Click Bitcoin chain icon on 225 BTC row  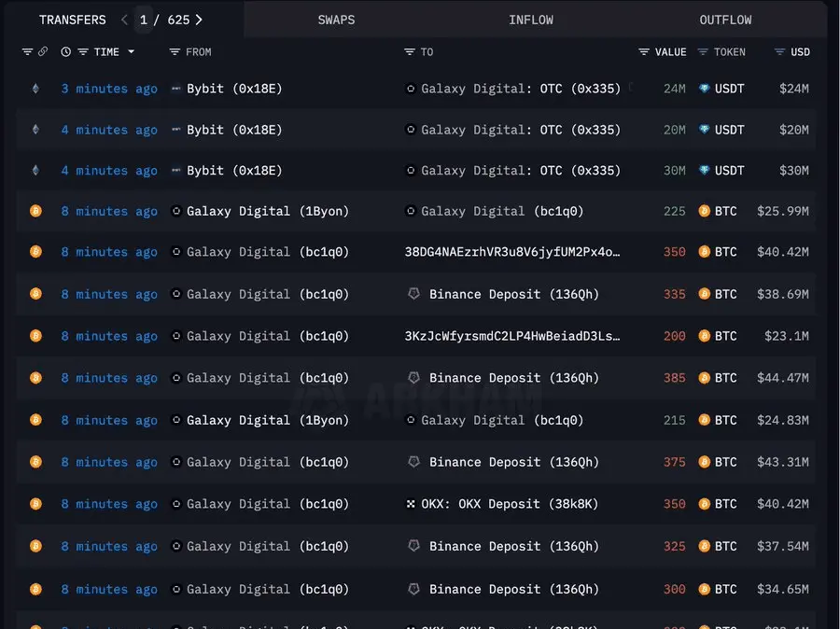35,211
